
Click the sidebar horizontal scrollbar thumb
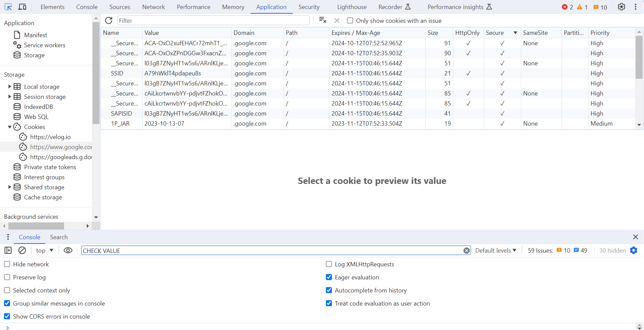36,226
